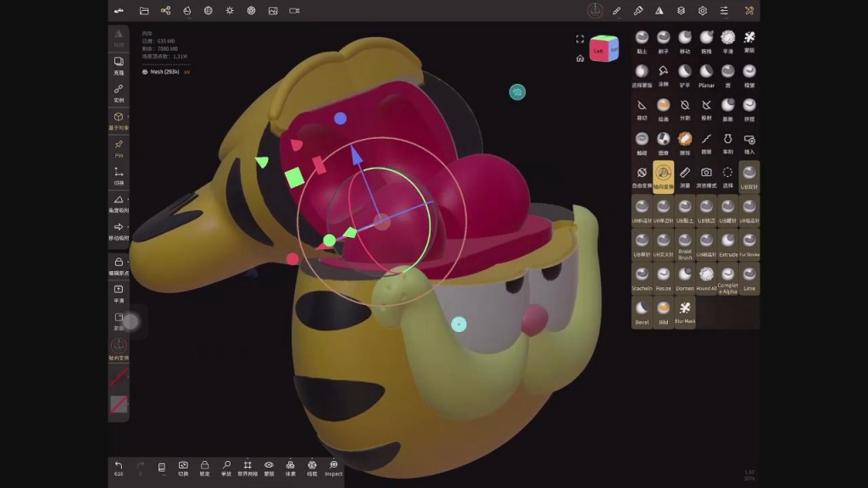Select the 刷子 (Brush) sculpt tool
The image size is (868, 488).
tap(663, 42)
